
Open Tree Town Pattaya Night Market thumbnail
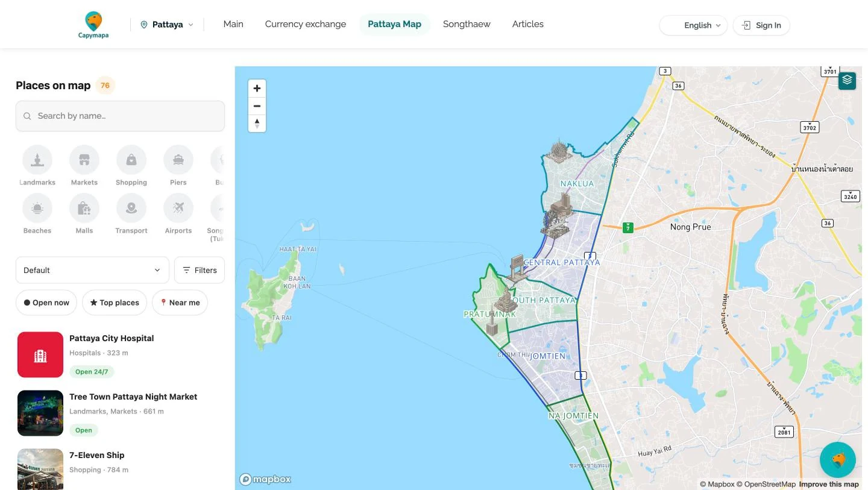40,413
